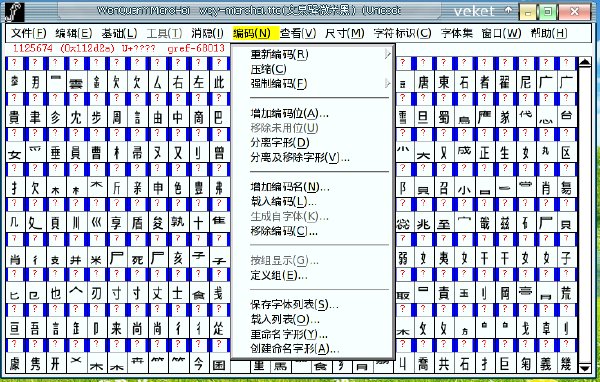Select the 貴 glyph cell

[x=14, y=117]
